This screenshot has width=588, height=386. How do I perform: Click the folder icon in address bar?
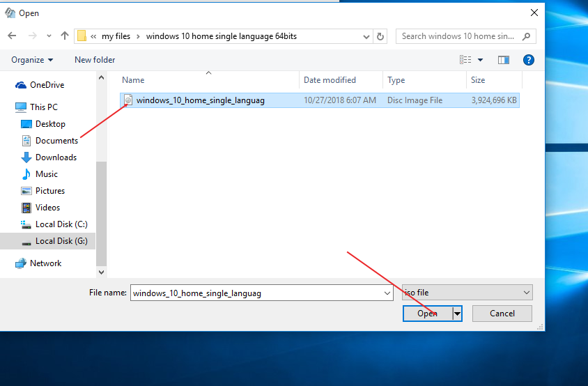pos(82,36)
